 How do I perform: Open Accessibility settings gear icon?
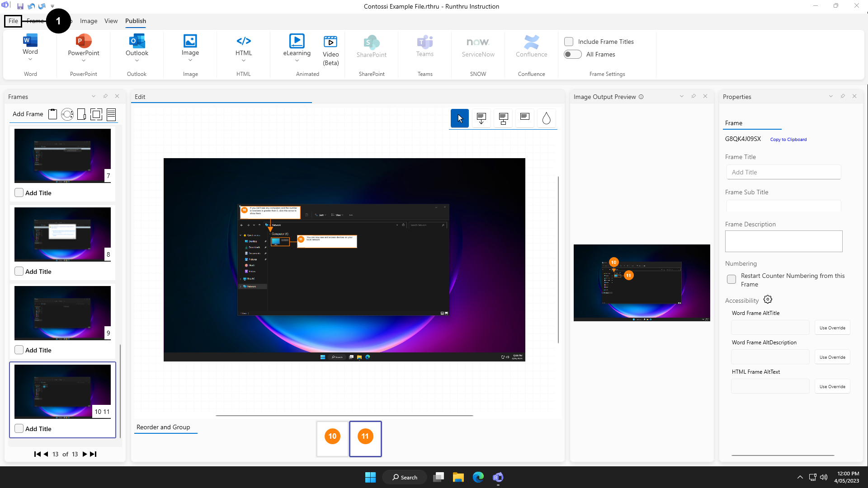[x=768, y=300]
